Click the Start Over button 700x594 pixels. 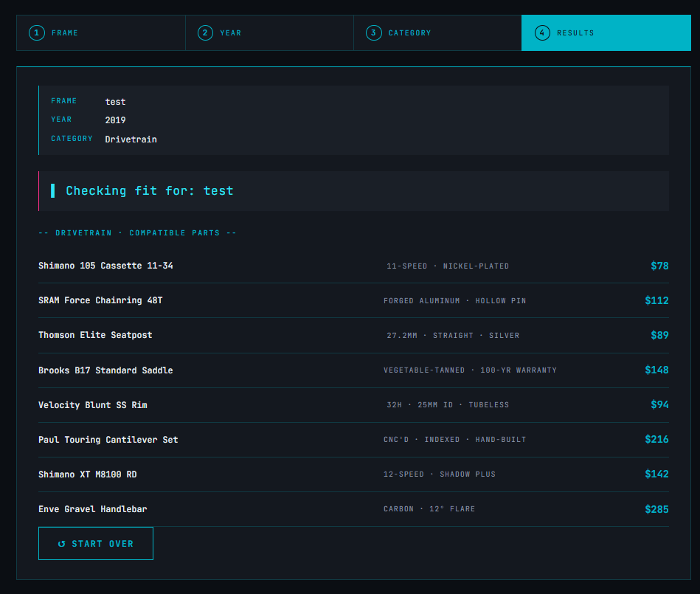click(96, 544)
